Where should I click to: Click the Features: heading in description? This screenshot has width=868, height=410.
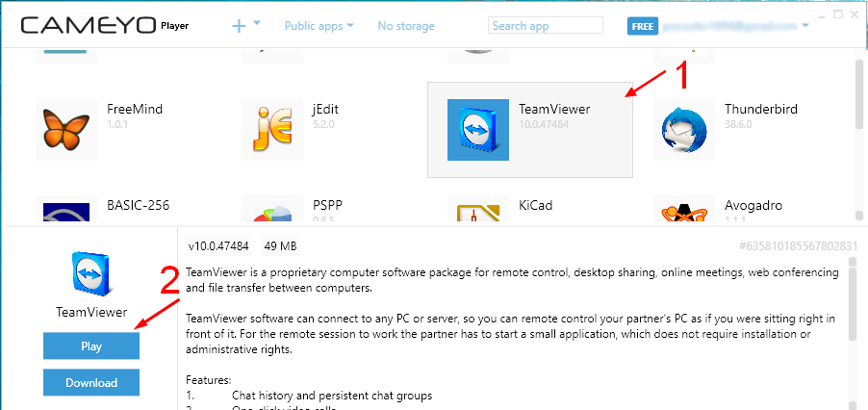(208, 380)
